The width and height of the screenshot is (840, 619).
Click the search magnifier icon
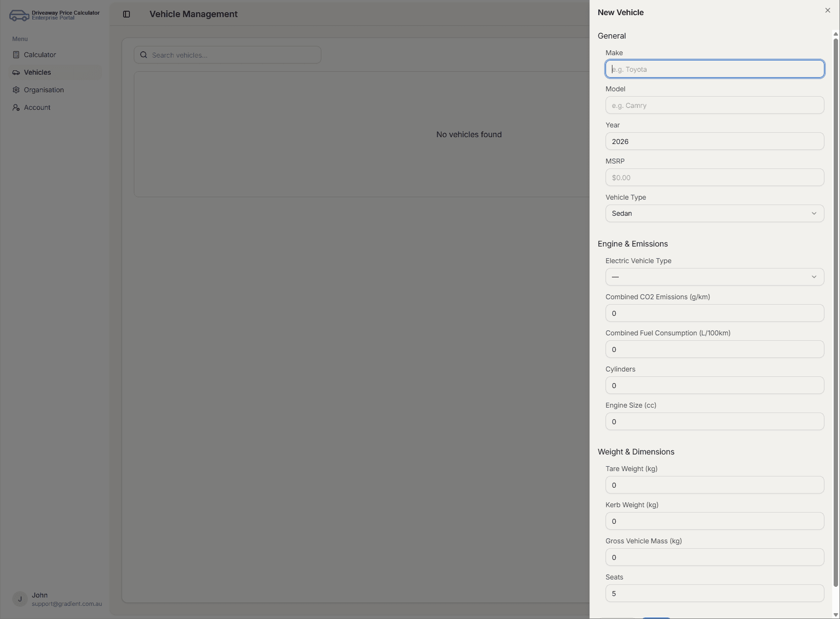[x=144, y=55]
